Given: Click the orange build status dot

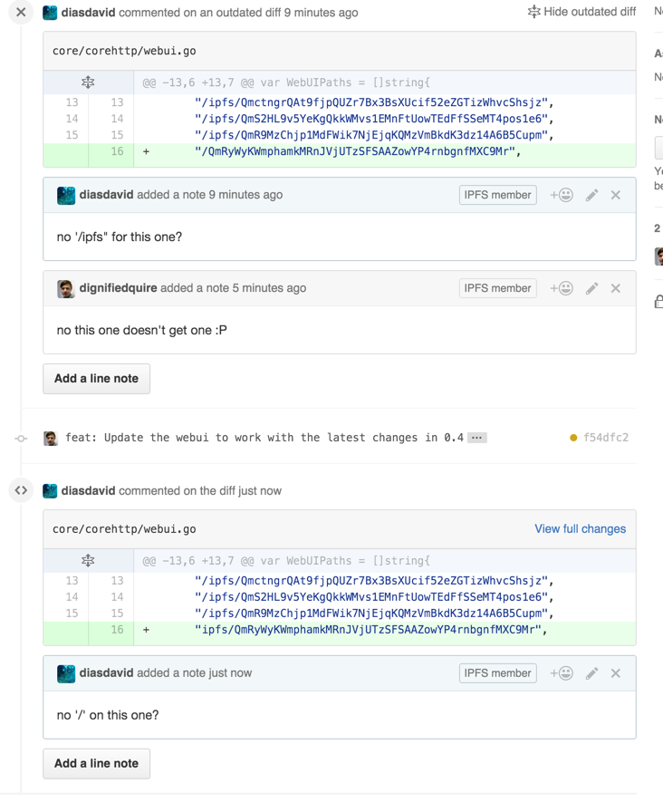Looking at the screenshot, I should (573, 438).
